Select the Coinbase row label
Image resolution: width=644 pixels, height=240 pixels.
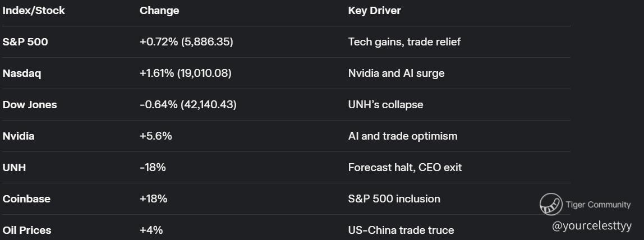(x=26, y=199)
